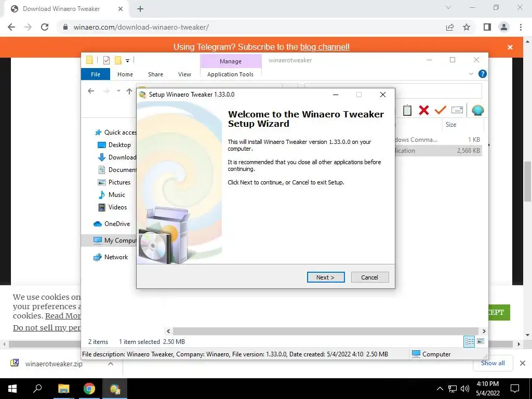Click the site lock icon in address bar

65,27
